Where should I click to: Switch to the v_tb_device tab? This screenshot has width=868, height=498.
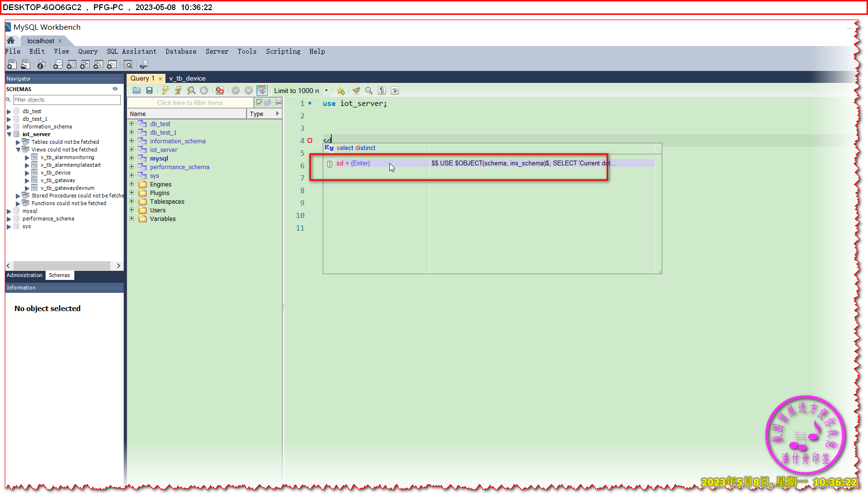188,78
